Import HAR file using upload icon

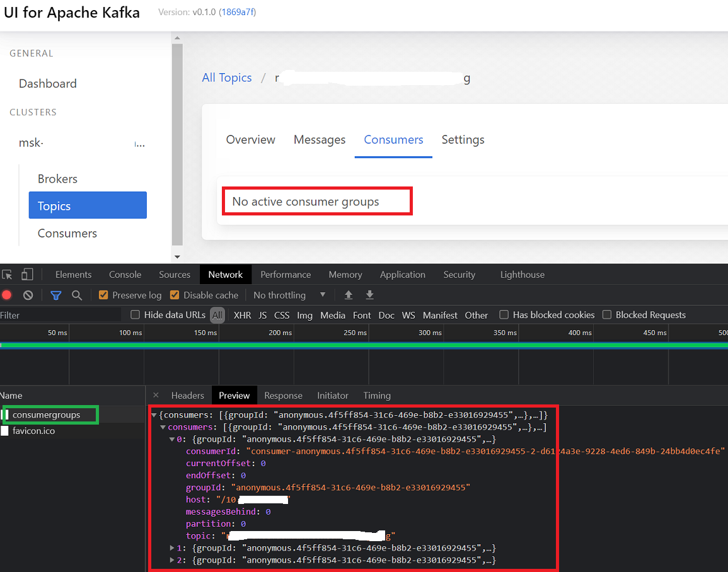tap(348, 295)
